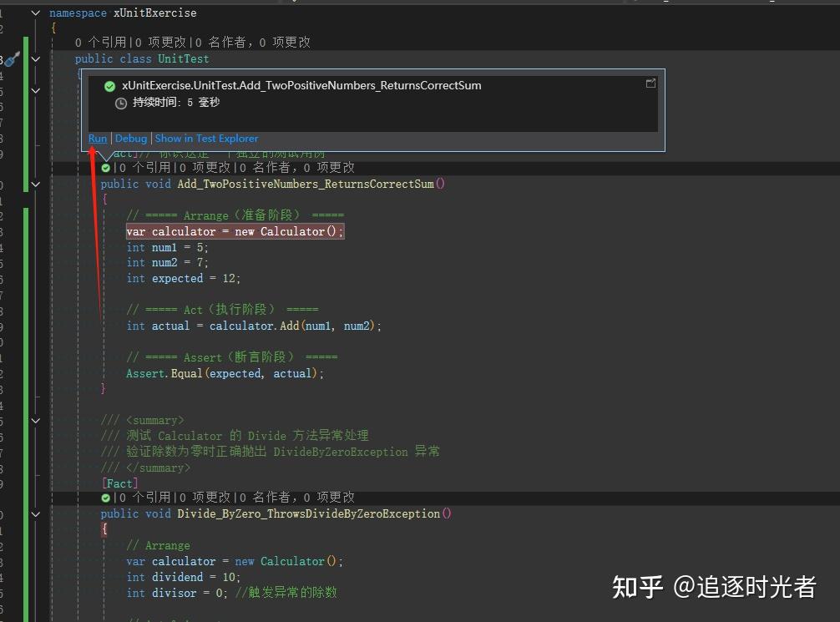Click the Debug link in the test popup
The height and width of the screenshot is (622, 840).
click(130, 139)
